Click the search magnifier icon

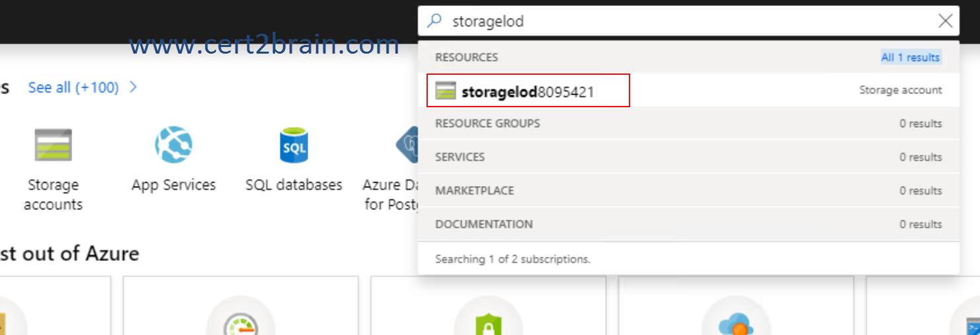click(x=434, y=21)
